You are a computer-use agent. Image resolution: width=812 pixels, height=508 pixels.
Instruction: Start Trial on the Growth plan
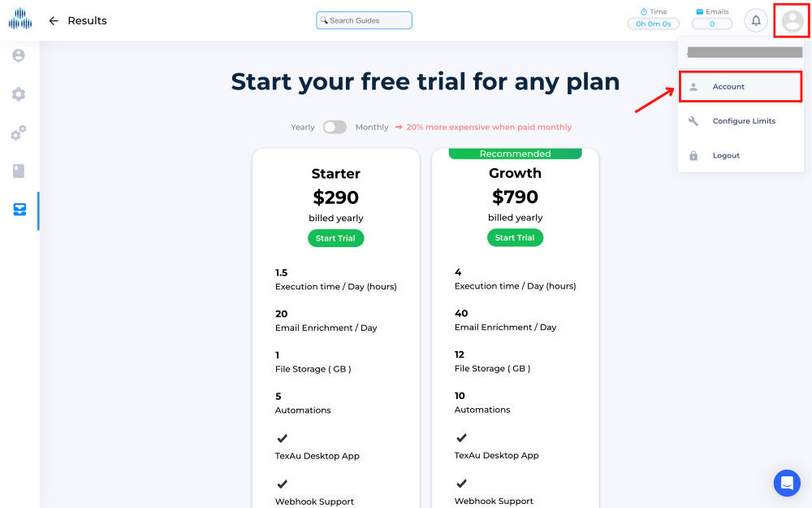tap(515, 239)
